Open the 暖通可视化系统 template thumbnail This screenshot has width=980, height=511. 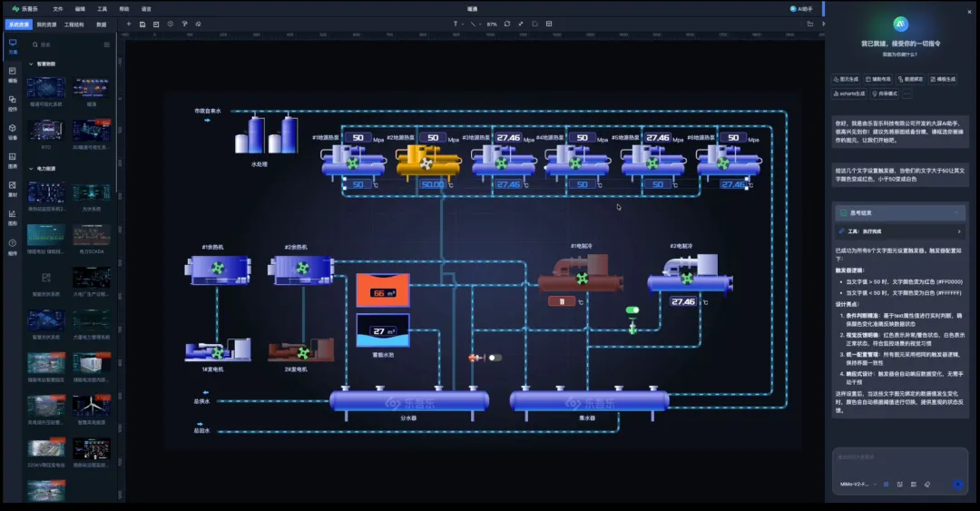tap(45, 87)
